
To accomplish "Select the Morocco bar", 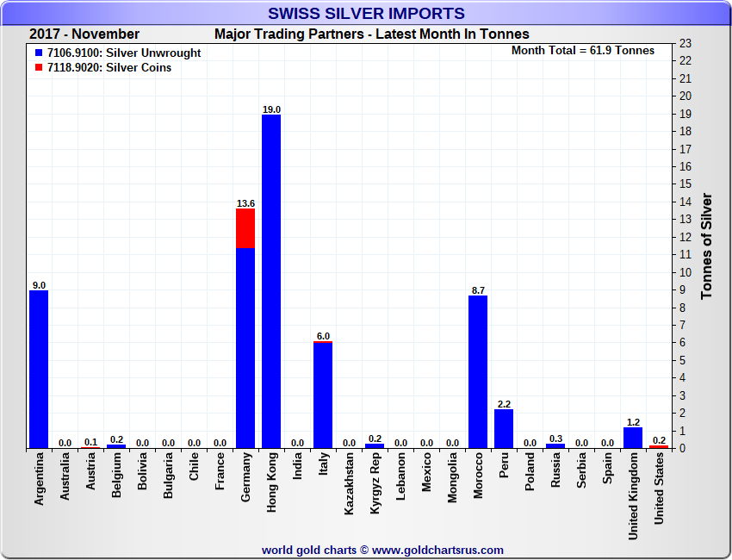I will [x=478, y=371].
